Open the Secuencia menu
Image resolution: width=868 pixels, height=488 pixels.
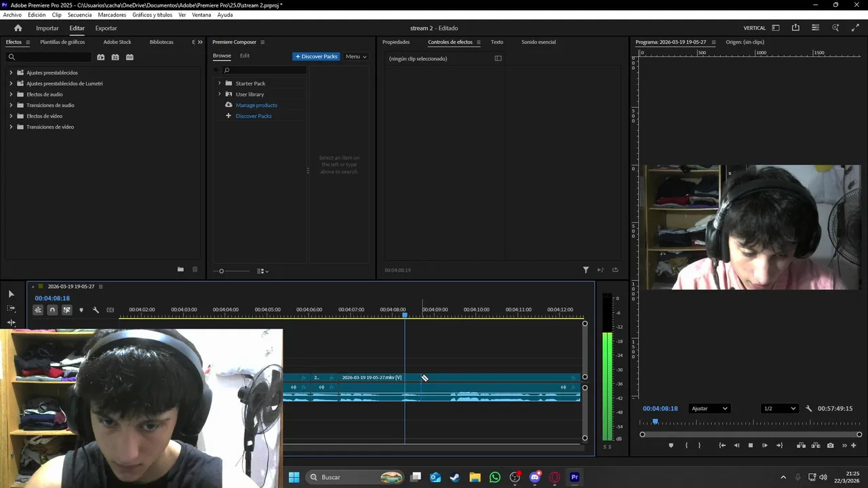[x=79, y=14]
